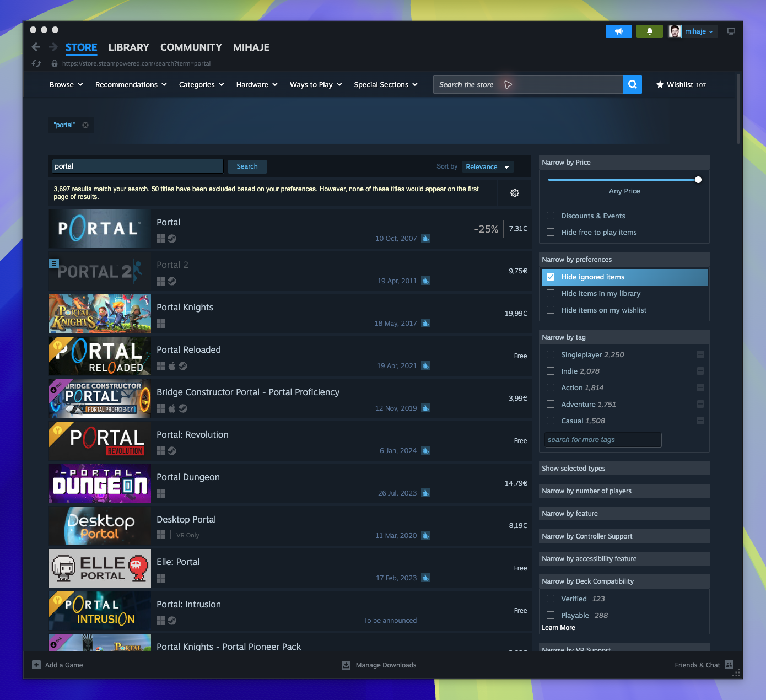The width and height of the screenshot is (766, 700).
Task: Open the Browse dropdown menu
Action: click(66, 84)
